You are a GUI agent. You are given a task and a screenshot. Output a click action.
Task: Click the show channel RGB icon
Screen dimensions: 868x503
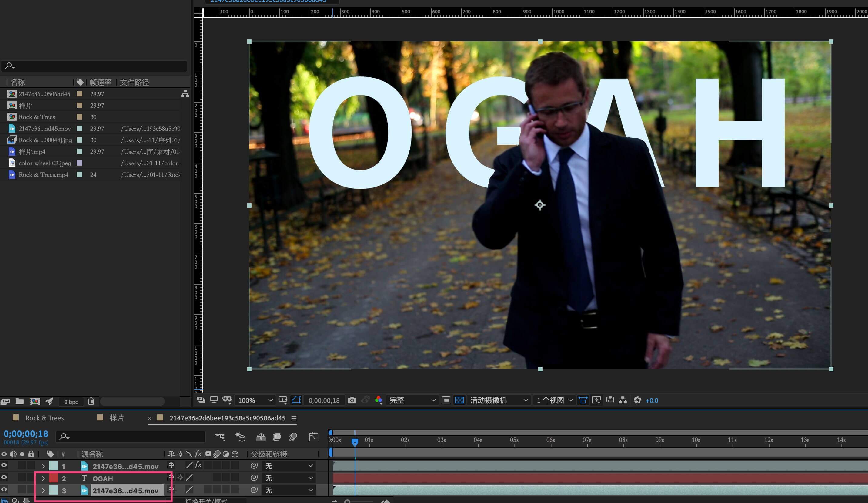pos(379,400)
